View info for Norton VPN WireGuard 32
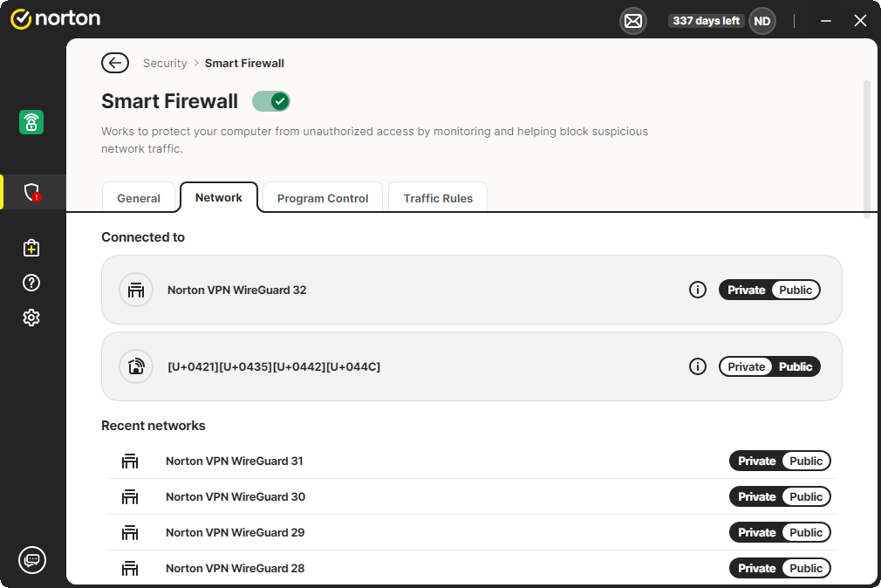 [697, 290]
